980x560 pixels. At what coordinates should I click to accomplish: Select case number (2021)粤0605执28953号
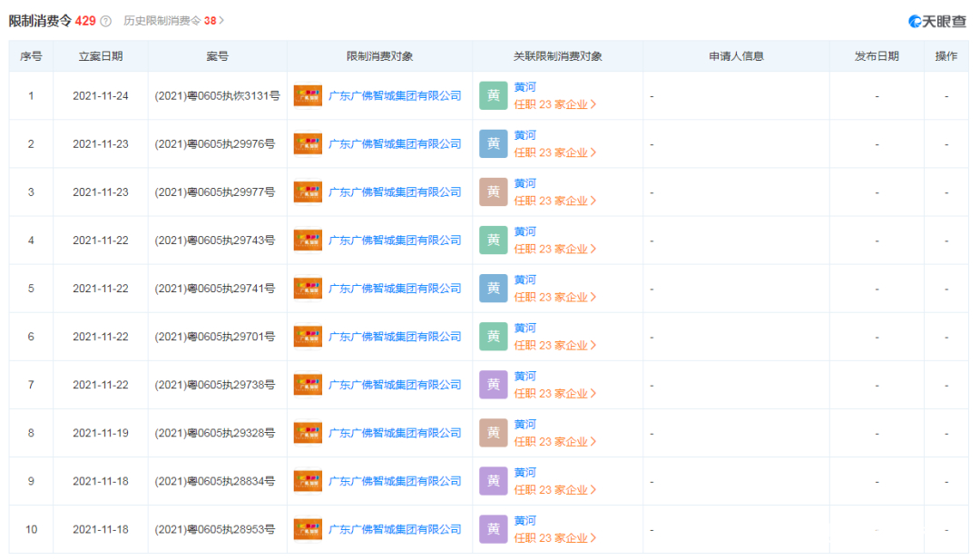point(214,529)
